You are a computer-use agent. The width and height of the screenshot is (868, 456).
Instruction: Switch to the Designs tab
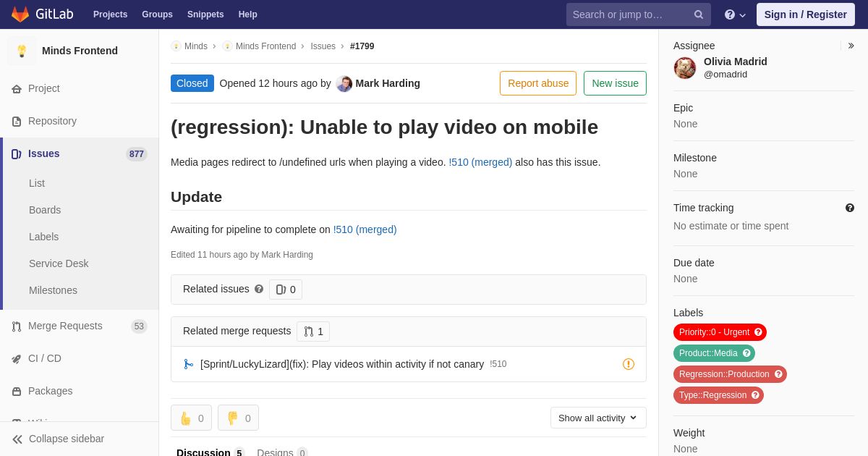(x=282, y=452)
